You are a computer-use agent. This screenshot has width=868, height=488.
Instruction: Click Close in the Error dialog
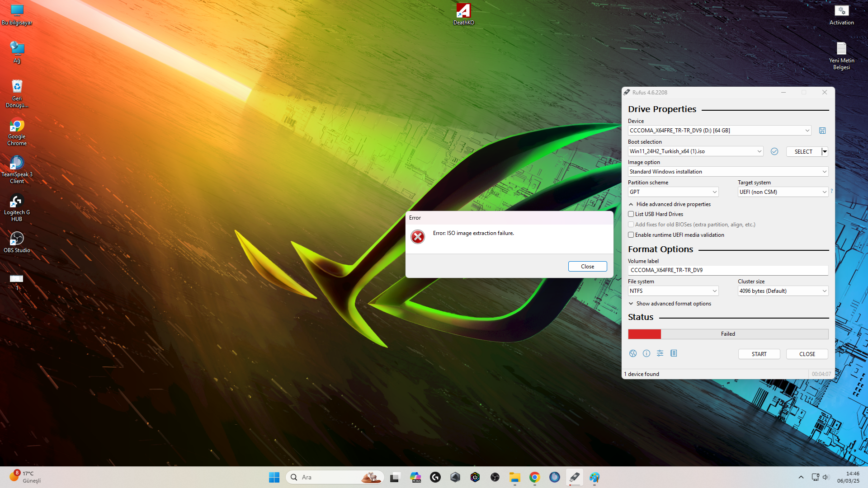coord(587,267)
